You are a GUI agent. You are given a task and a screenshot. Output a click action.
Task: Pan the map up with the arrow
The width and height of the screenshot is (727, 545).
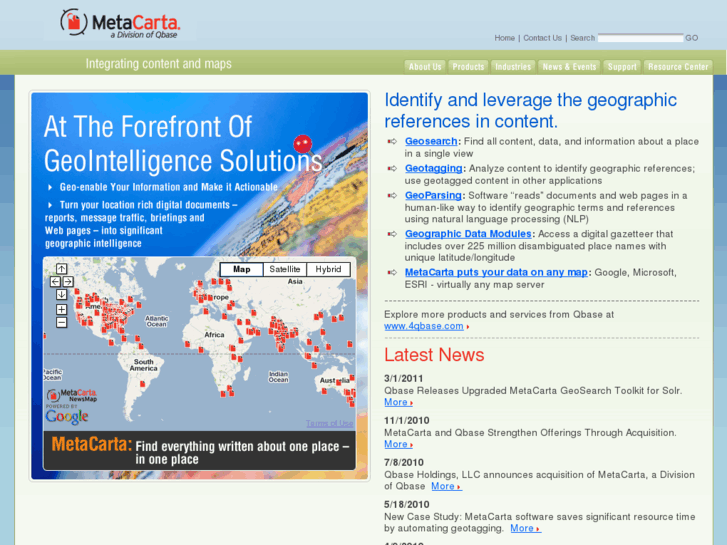[61, 269]
